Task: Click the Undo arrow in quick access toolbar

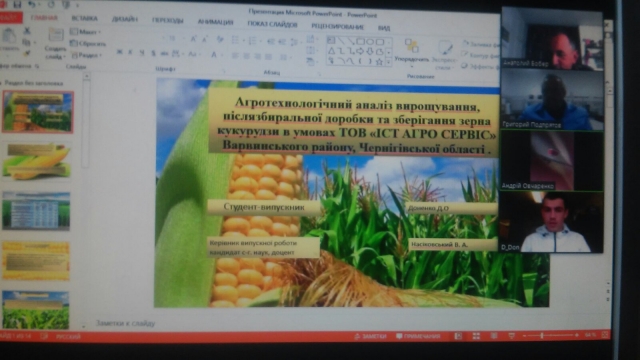Action: point(32,4)
